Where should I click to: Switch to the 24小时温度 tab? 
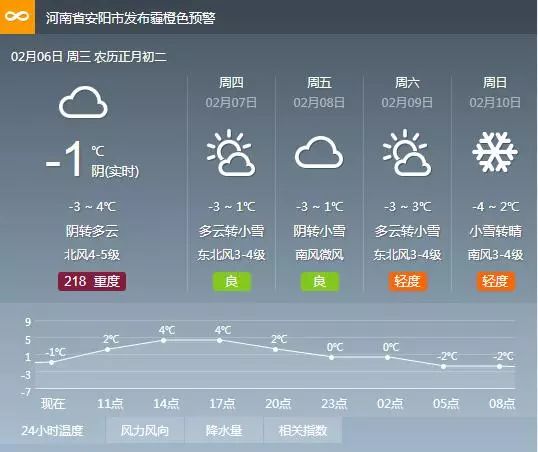click(x=52, y=430)
